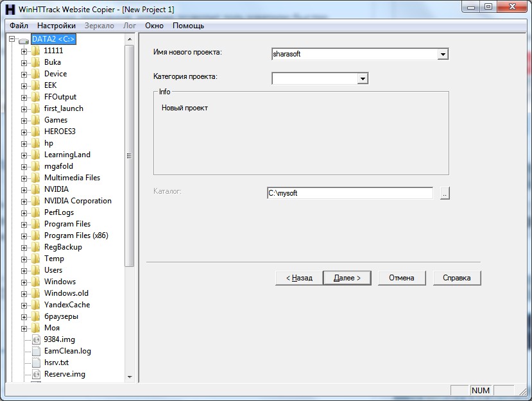Select the NVIDIA folder label
Viewport: 532px width, 401px height.
click(56, 189)
